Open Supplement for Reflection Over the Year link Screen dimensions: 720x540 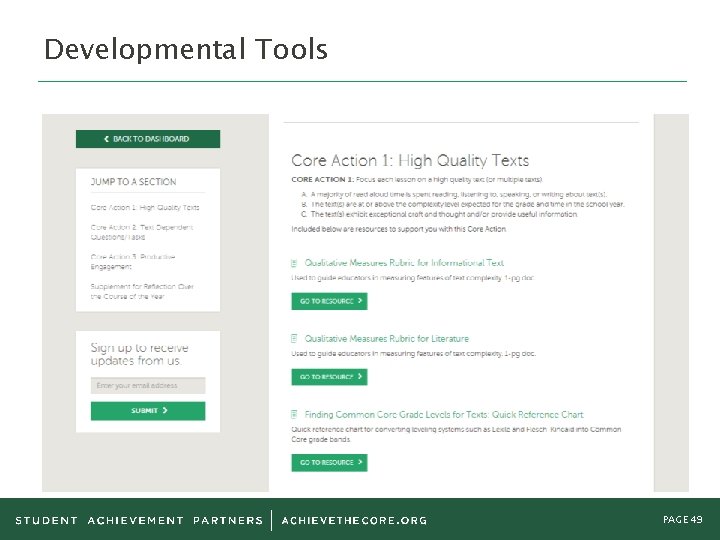[142, 291]
